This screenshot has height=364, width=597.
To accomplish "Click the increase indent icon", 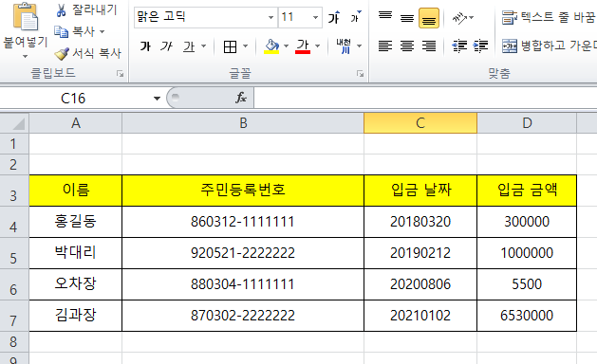I will click(x=480, y=46).
